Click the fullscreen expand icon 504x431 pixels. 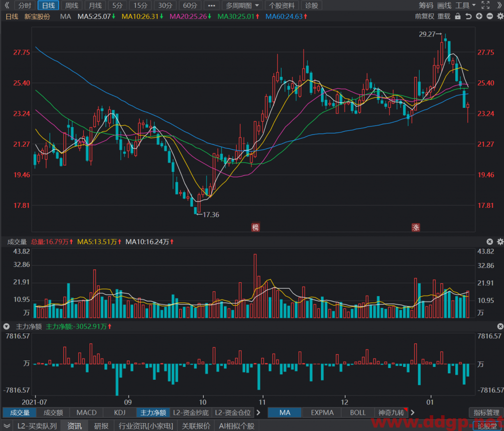tap(485, 5)
